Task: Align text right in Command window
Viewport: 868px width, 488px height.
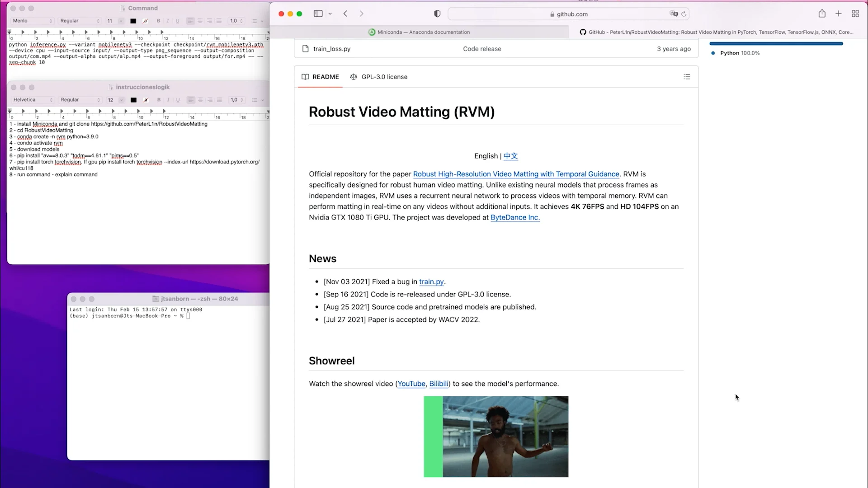Action: click(x=209, y=21)
